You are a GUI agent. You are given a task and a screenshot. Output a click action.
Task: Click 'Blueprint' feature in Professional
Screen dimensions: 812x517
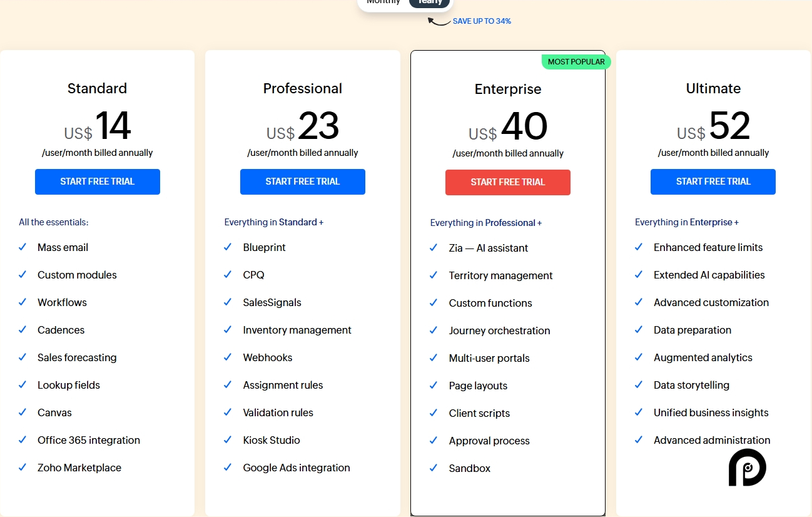[264, 247]
